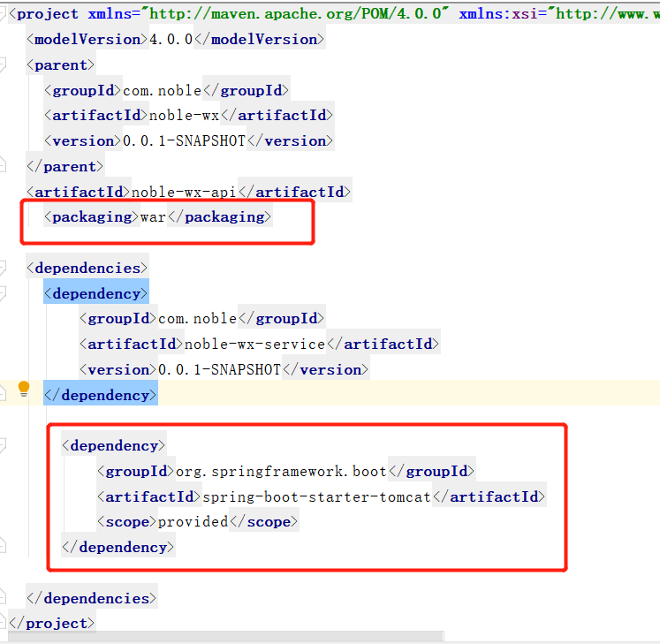The image size is (660, 644).
Task: Click the second dependency's opening tag
Action: (114, 446)
